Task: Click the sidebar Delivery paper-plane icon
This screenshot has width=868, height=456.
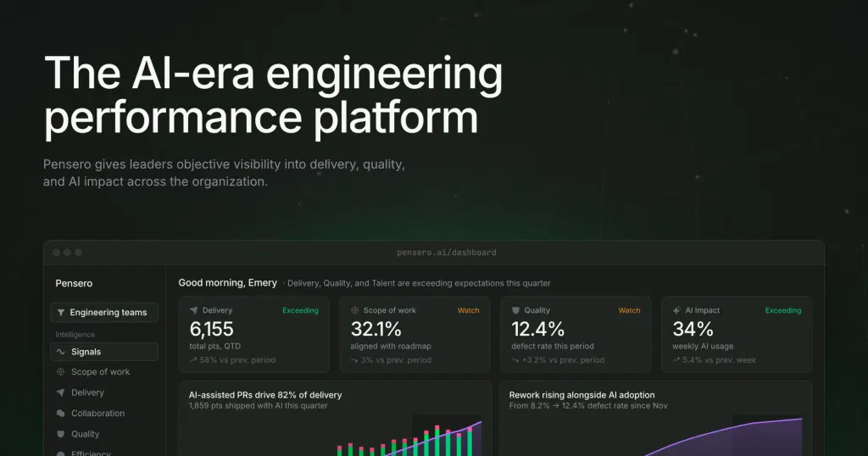Action: pos(61,392)
